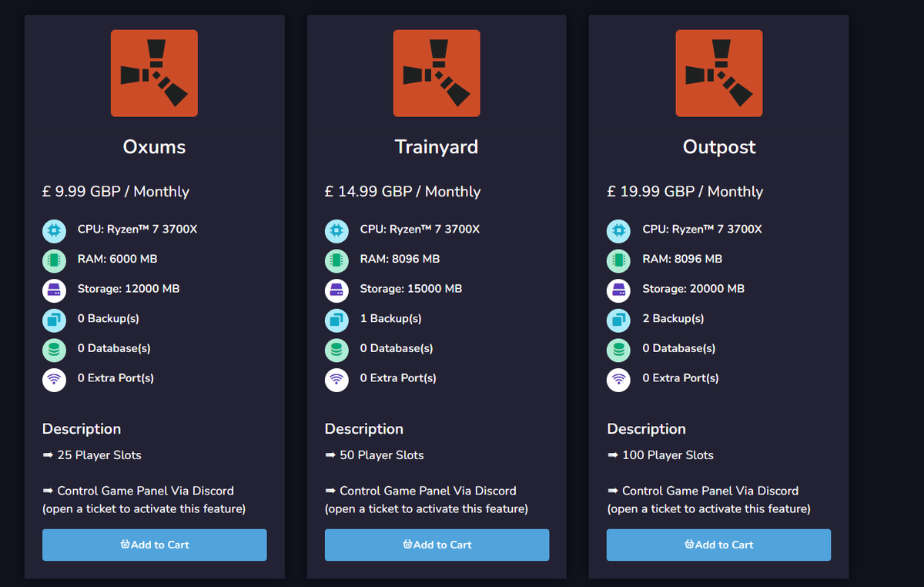The image size is (924, 587).
Task: Click Storage: 15000 MB text
Action: coord(411,289)
